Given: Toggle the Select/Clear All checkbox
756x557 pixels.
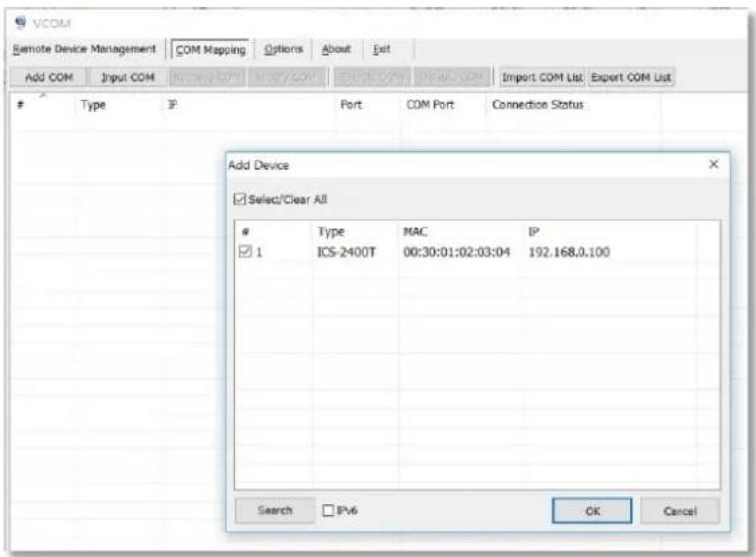Looking at the screenshot, I should [239, 199].
